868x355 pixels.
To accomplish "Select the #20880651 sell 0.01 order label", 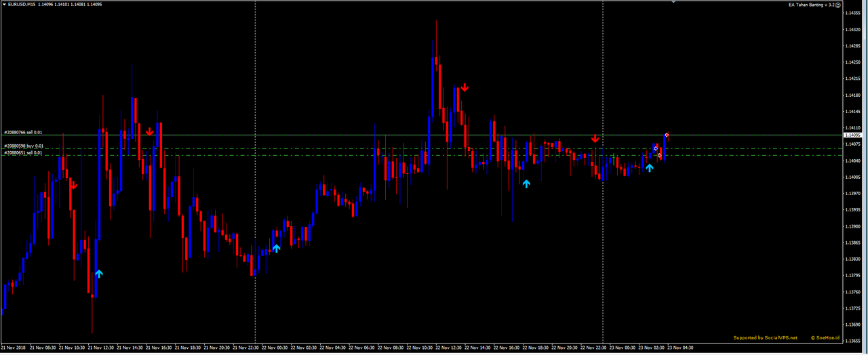I will tap(23, 153).
